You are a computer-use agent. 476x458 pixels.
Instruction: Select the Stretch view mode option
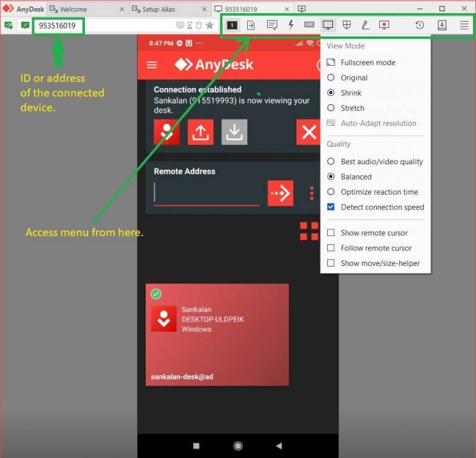pos(331,108)
